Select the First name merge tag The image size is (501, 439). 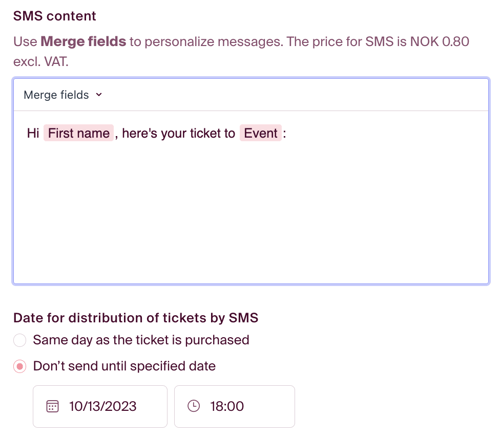79,133
